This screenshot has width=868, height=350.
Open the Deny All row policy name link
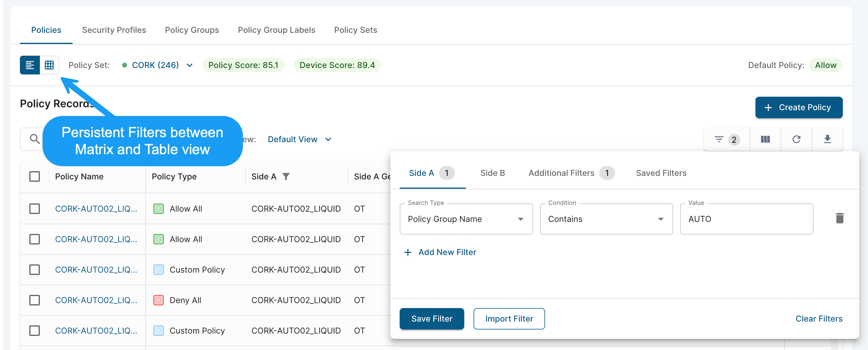[x=96, y=300]
